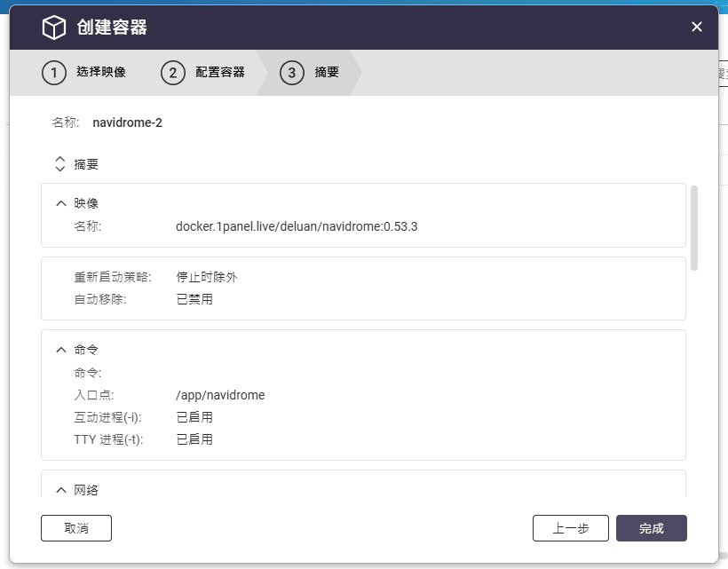The height and width of the screenshot is (569, 728).
Task: Collapse the 映像 section
Action: pos(61,203)
